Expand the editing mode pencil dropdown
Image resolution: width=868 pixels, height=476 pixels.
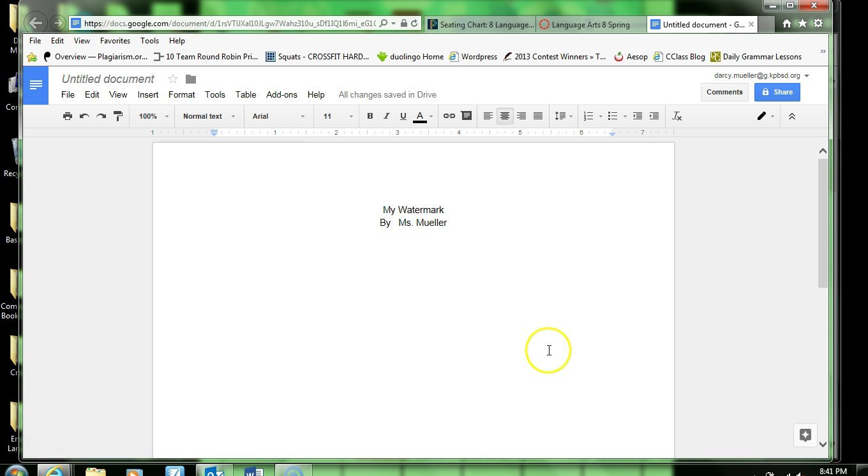click(x=765, y=116)
